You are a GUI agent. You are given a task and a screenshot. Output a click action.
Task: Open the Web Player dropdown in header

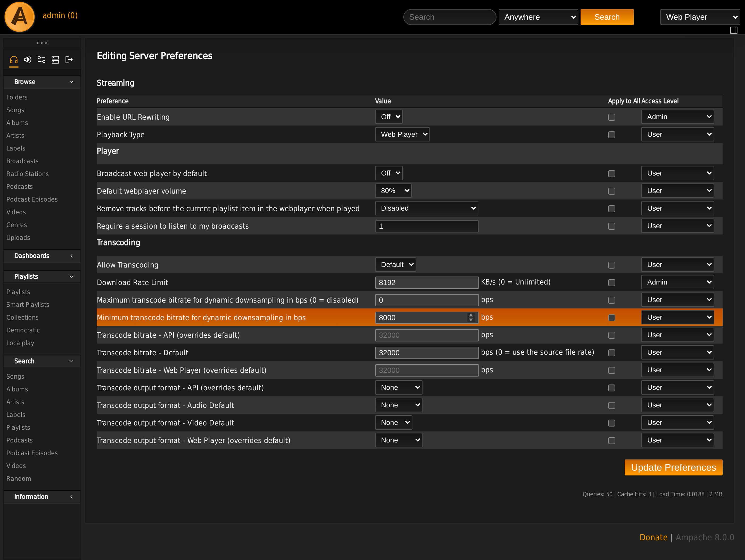(x=700, y=17)
